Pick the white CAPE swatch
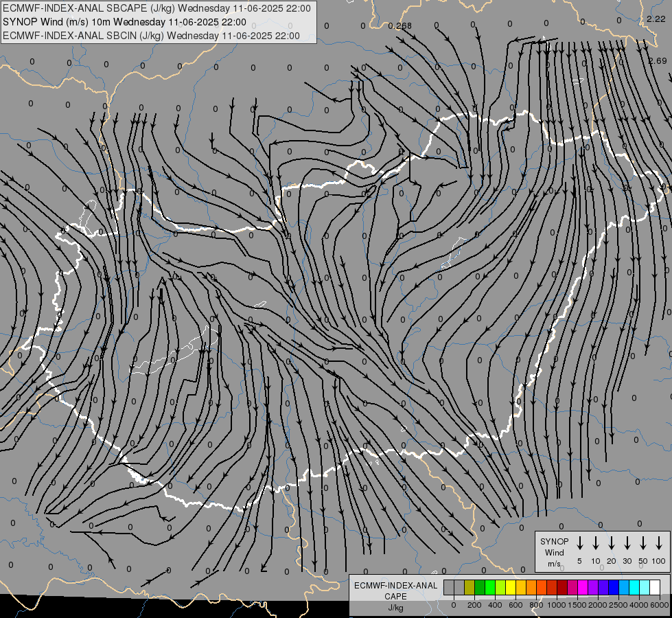672x618 pixels. tap(655, 587)
